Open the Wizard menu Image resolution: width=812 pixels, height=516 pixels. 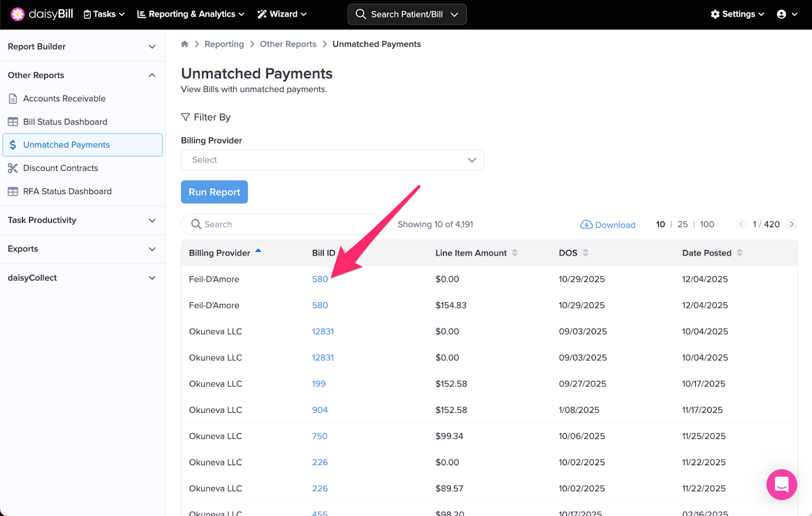pos(282,14)
